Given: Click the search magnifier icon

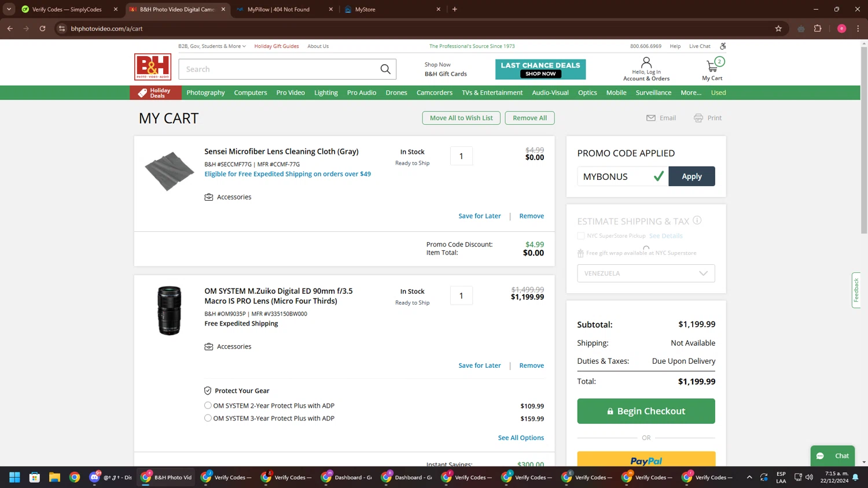Looking at the screenshot, I should pos(385,69).
